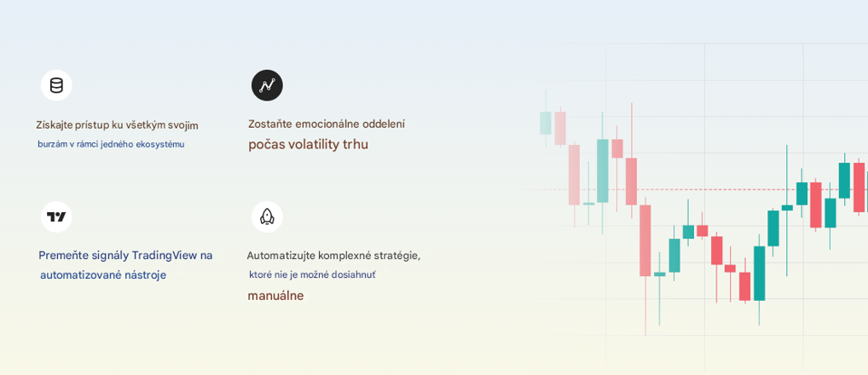The image size is (868, 375).
Task: Click 'automatizované nástroje' text
Action: 103,275
